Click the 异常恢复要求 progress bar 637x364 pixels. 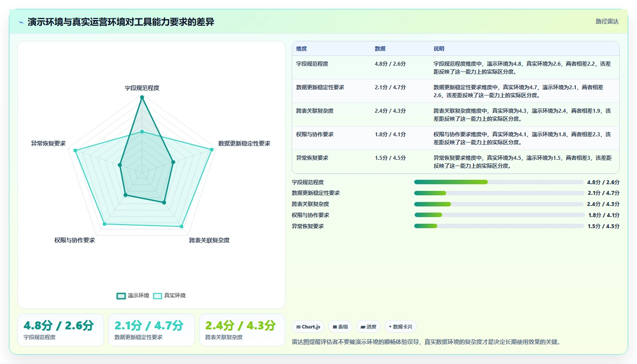[x=499, y=226]
